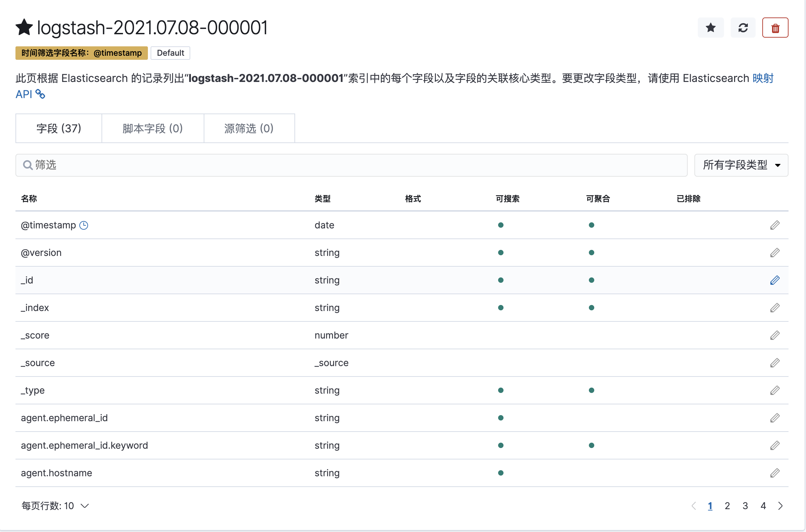Click clock icon next to @timestamp
Image resolution: width=806 pixels, height=532 pixels.
pos(84,225)
